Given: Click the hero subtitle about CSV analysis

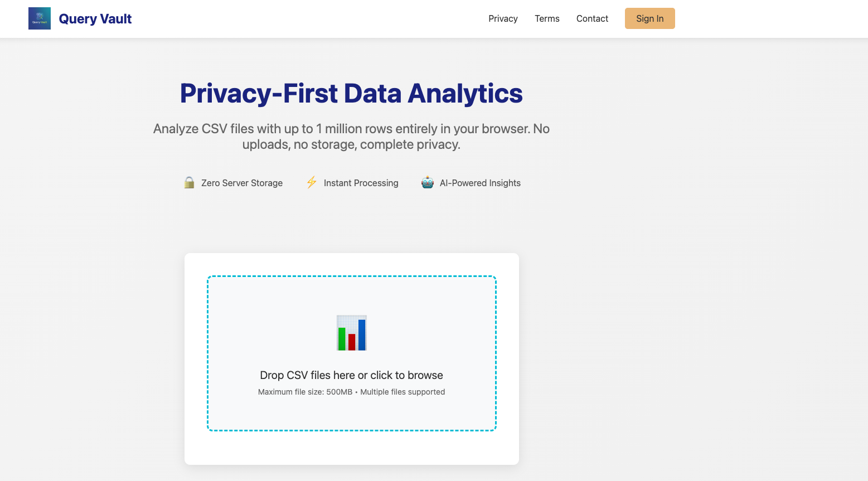Looking at the screenshot, I should [351, 136].
